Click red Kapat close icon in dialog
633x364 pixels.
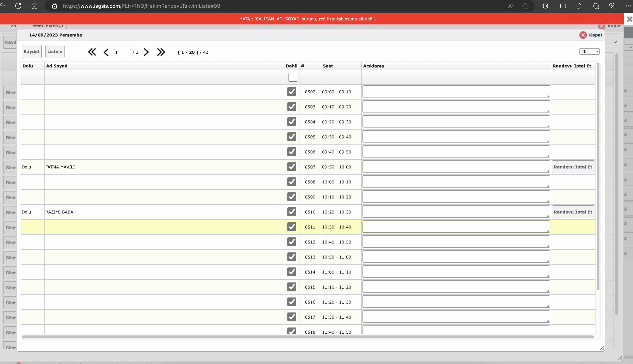click(583, 35)
